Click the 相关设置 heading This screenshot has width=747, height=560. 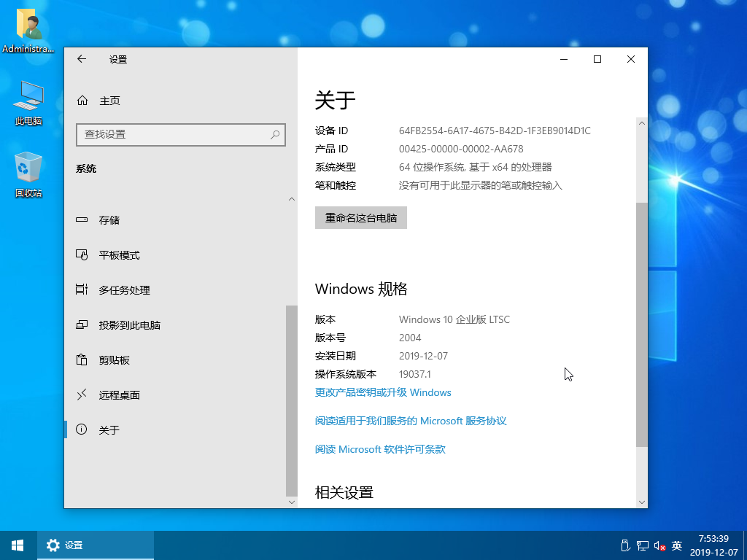click(344, 492)
